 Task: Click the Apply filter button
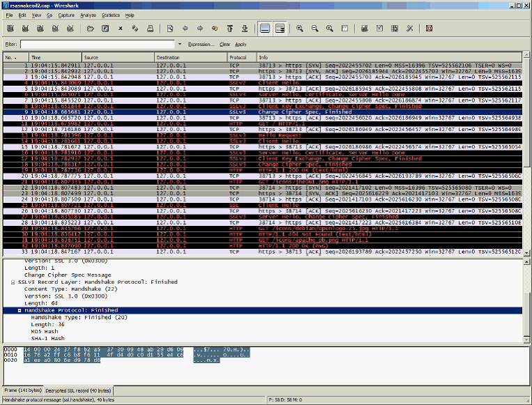pos(241,44)
